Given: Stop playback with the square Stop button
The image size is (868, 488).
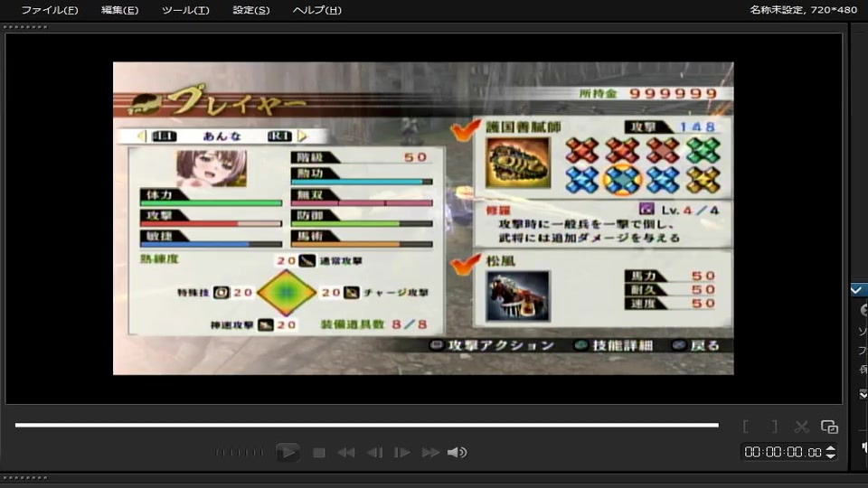Looking at the screenshot, I should 319,453.
